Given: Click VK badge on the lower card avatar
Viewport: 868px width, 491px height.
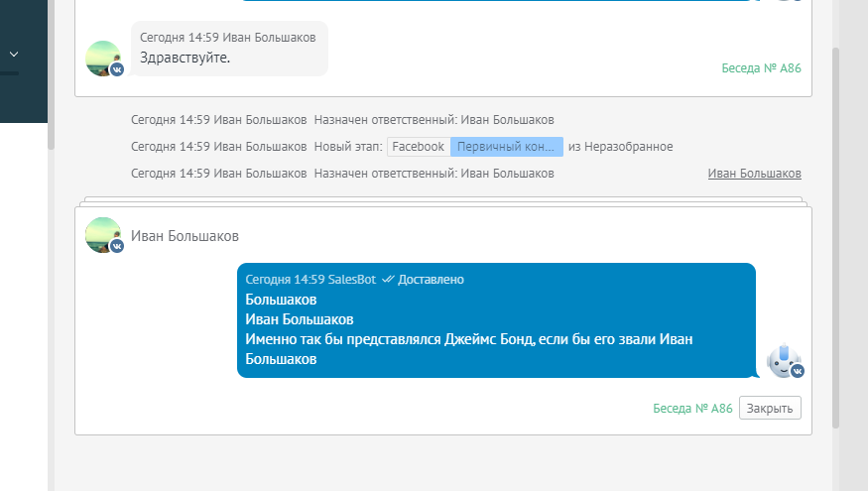Looking at the screenshot, I should [x=117, y=246].
